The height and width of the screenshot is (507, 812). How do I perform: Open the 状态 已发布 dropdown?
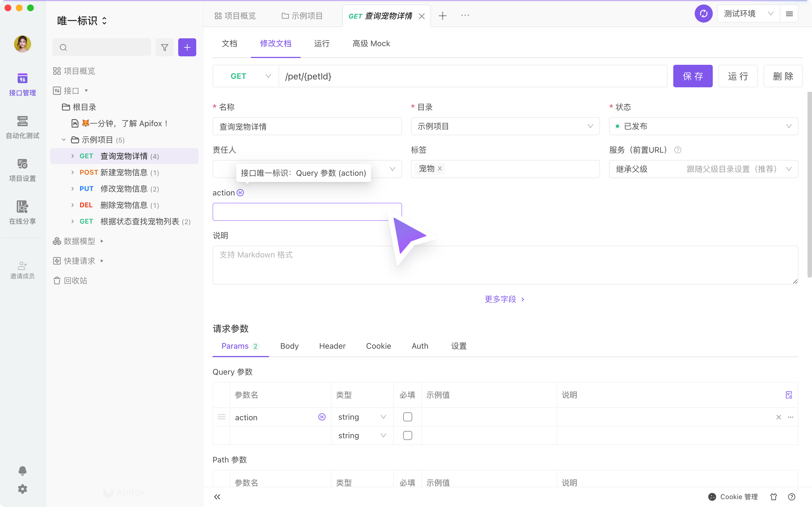click(x=703, y=126)
